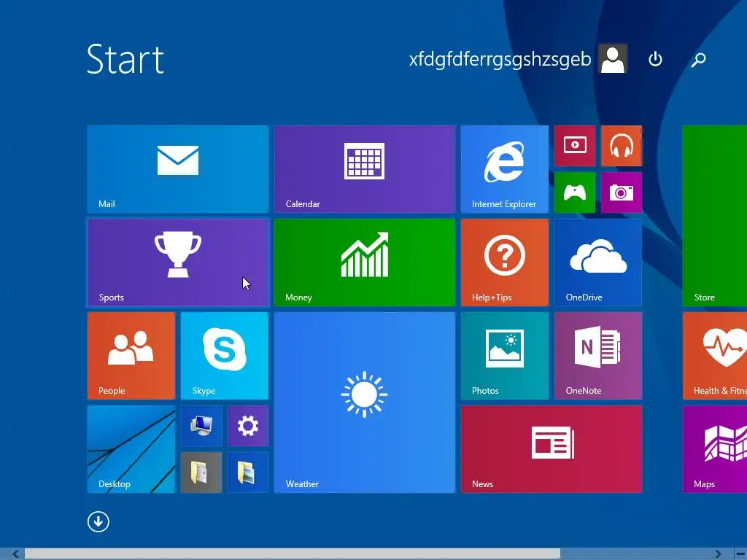This screenshot has height=560, width=747.
Task: Open the OneNote tile
Action: click(x=598, y=356)
